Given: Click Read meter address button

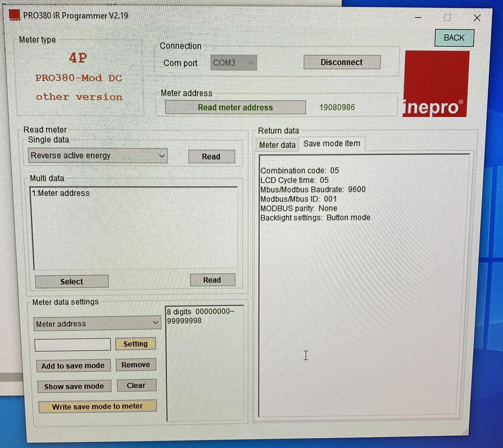Looking at the screenshot, I should pyautogui.click(x=235, y=107).
